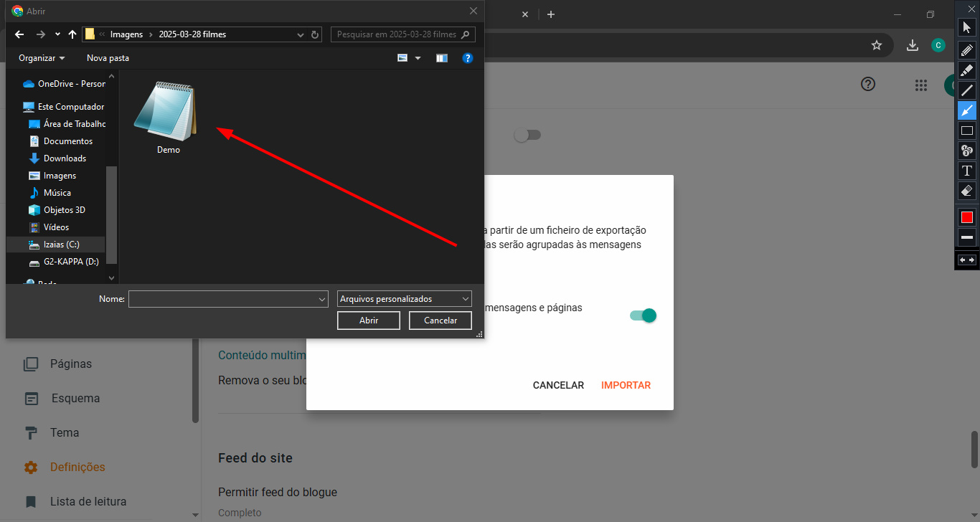Select the straight line drawing tool
This screenshot has width=980, height=522.
(x=966, y=90)
